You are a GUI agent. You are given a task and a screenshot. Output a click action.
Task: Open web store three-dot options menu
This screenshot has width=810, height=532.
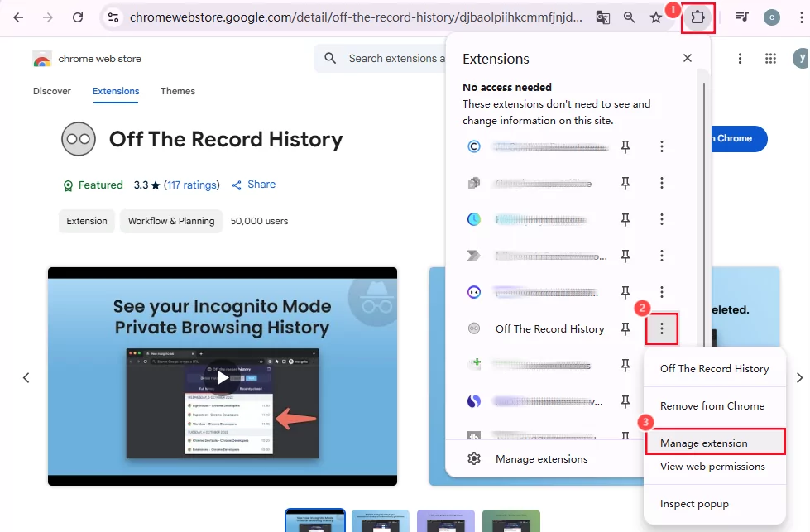point(740,59)
